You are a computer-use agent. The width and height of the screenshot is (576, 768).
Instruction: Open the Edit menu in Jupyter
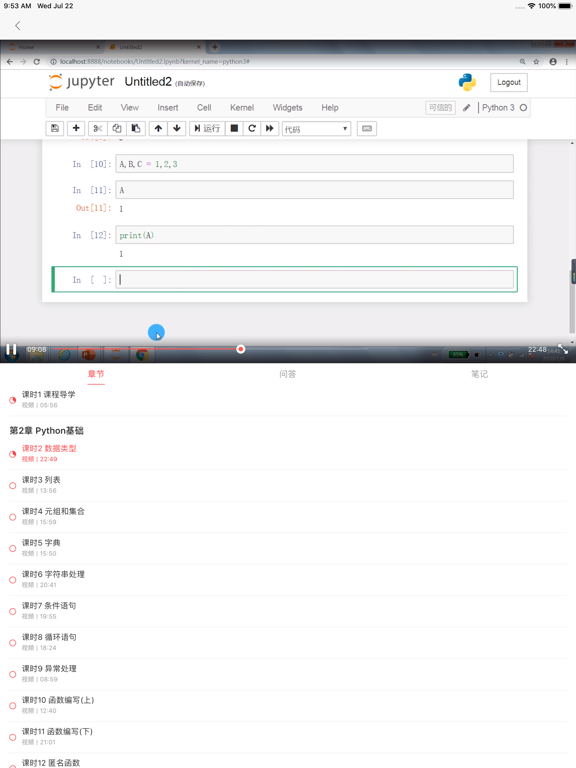point(95,108)
